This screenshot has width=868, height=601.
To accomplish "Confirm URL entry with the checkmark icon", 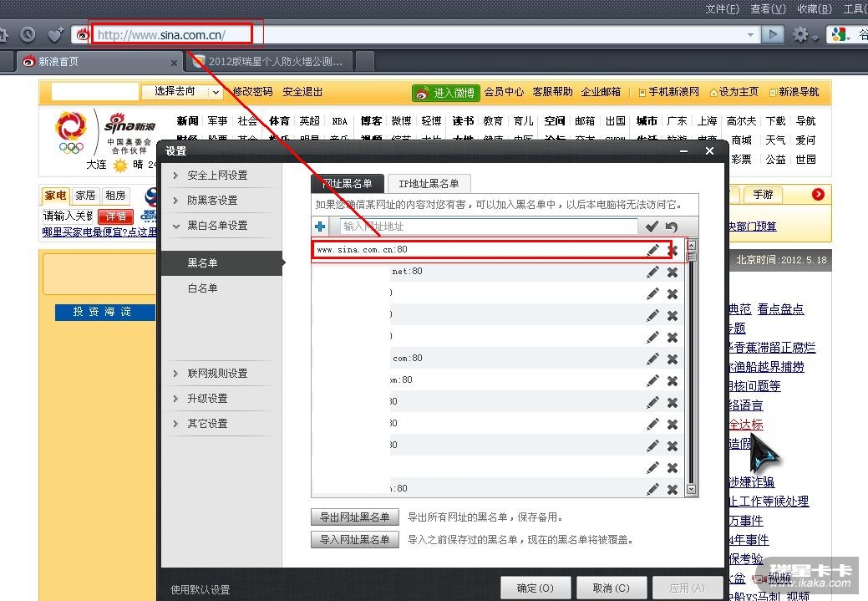I will 652,227.
